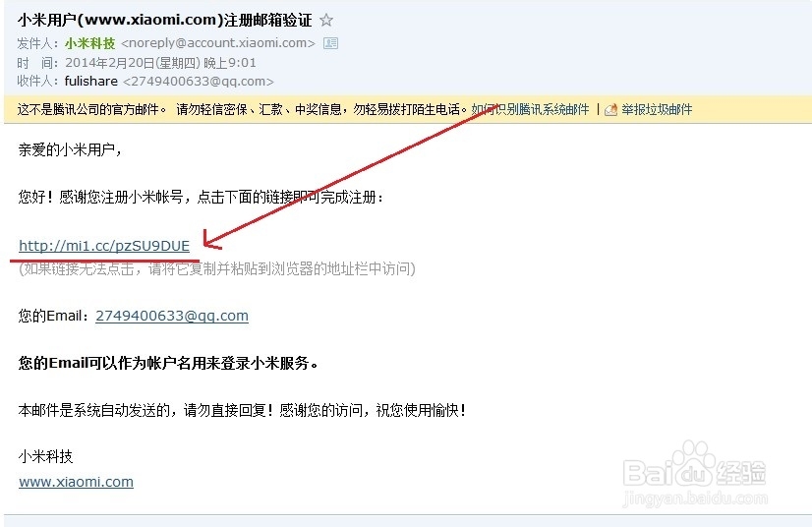Click the greeting line 亲爱的小米用户

[70, 149]
